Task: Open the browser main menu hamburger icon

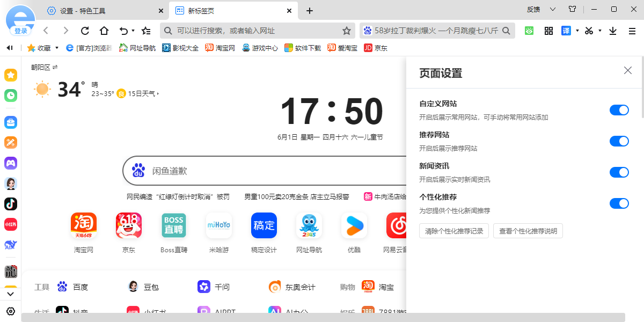Action: click(632, 31)
